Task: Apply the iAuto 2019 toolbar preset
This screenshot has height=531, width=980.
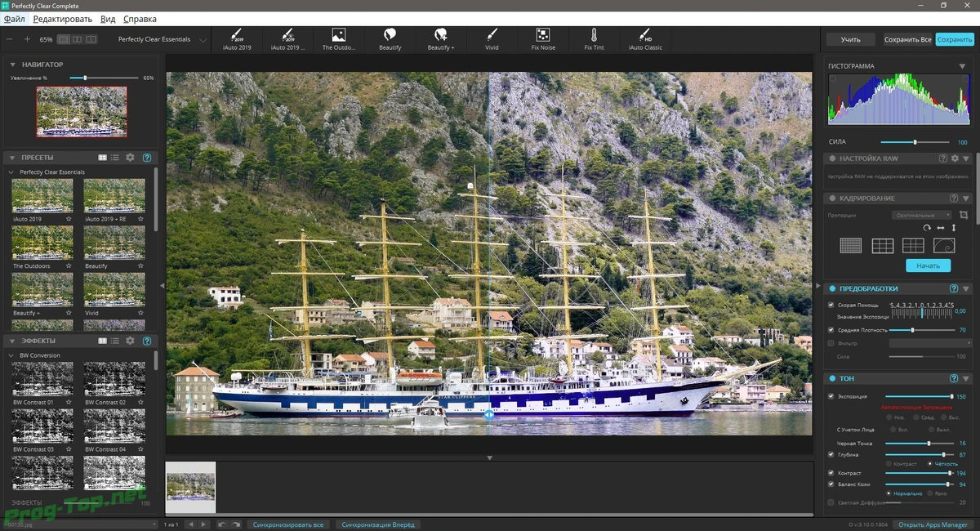Action: point(236,39)
